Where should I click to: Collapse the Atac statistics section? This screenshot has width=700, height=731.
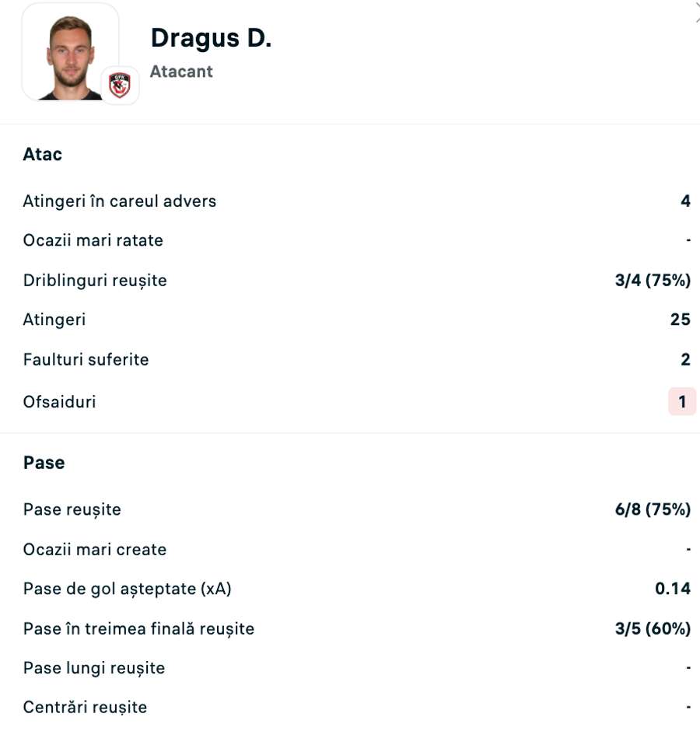[42, 154]
